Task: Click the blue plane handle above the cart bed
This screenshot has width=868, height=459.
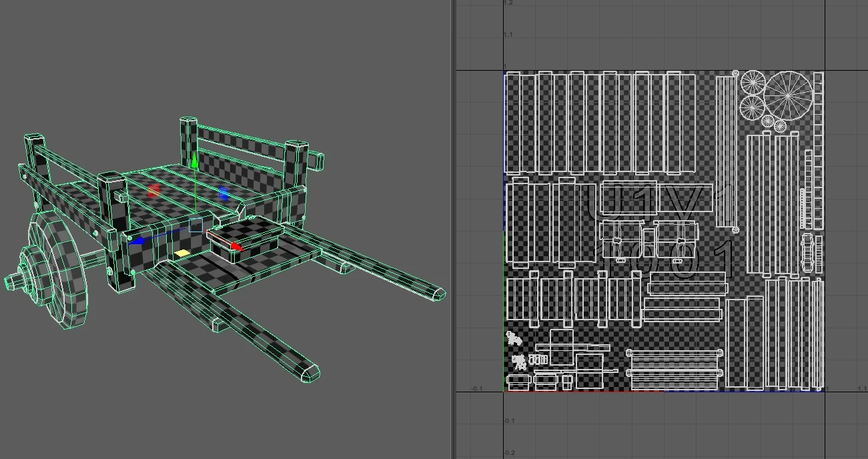Action: 224,193
